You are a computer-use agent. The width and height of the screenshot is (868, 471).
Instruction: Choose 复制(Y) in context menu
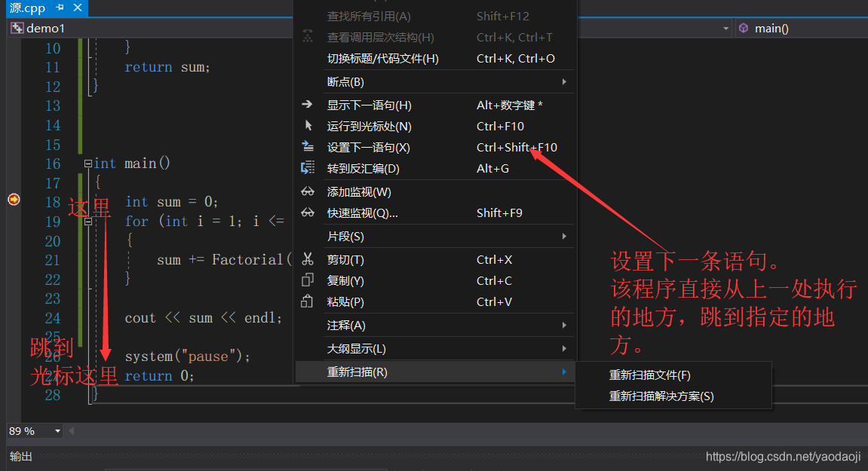click(x=435, y=280)
